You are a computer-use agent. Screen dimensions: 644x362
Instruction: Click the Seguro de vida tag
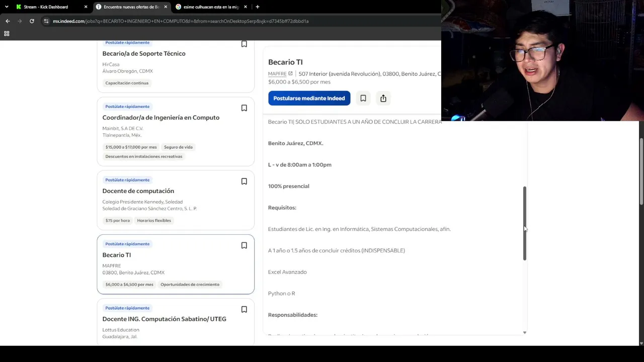(178, 147)
